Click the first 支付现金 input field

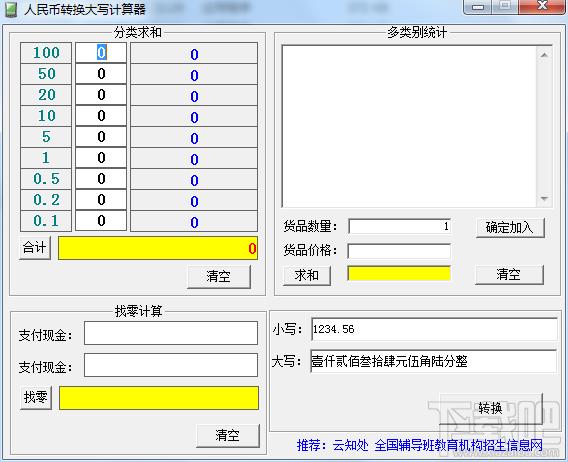(x=171, y=333)
